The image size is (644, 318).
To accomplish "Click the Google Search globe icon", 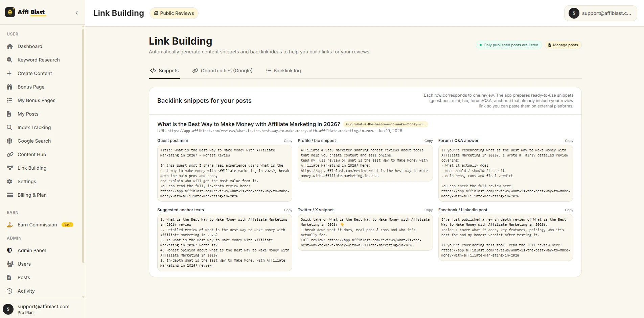I will [x=10, y=141].
